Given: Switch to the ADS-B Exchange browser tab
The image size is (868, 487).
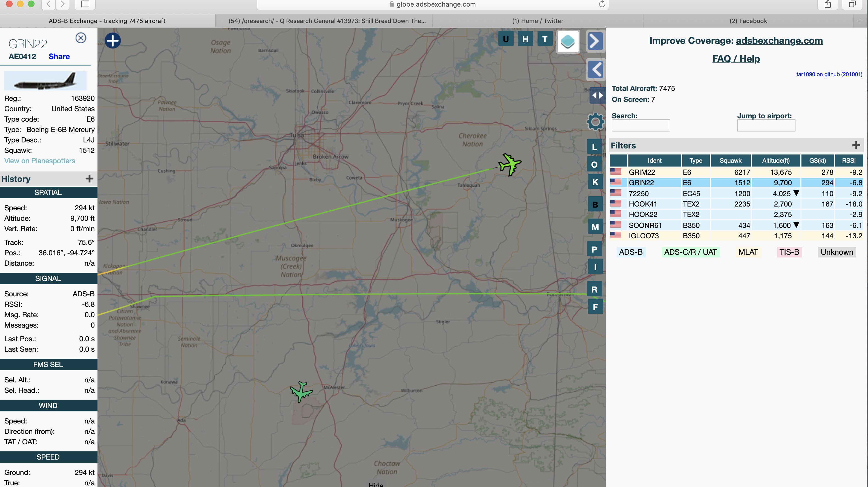Looking at the screenshot, I should coord(107,21).
